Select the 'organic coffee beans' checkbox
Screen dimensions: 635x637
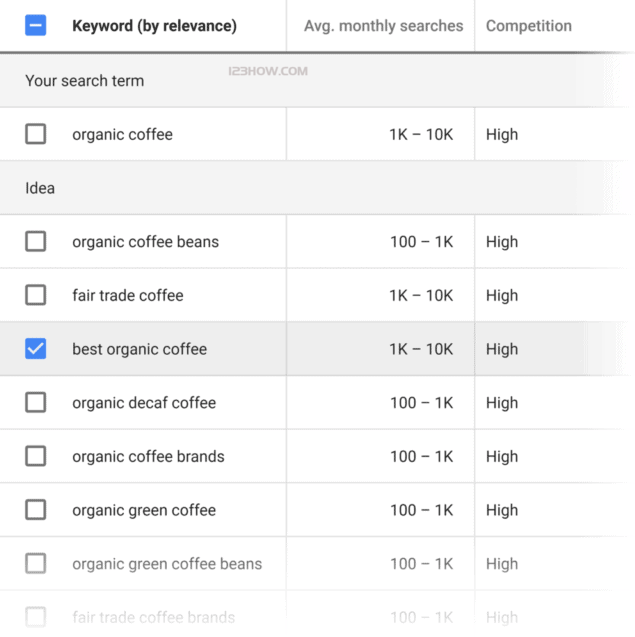pyautogui.click(x=35, y=241)
